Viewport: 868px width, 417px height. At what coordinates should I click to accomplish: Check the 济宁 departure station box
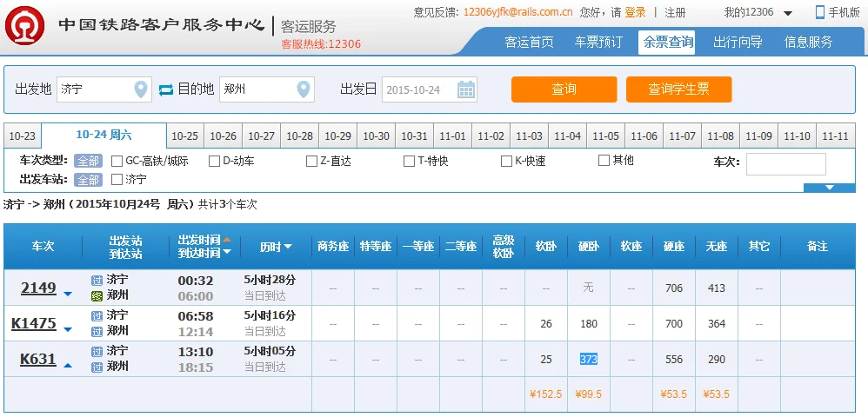[x=117, y=180]
